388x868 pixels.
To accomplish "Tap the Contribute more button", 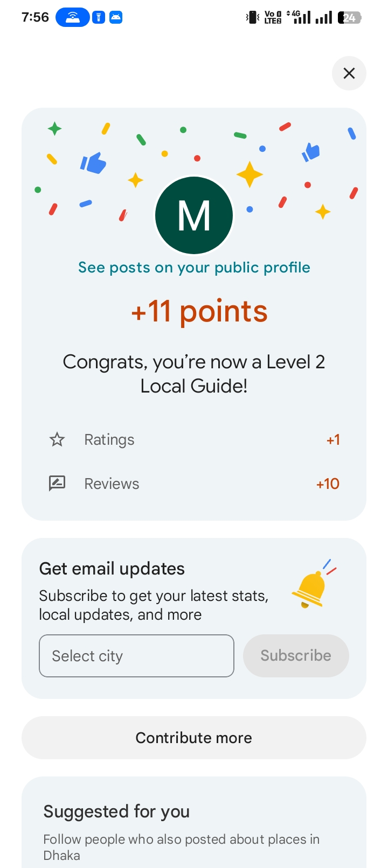I will pos(194,738).
